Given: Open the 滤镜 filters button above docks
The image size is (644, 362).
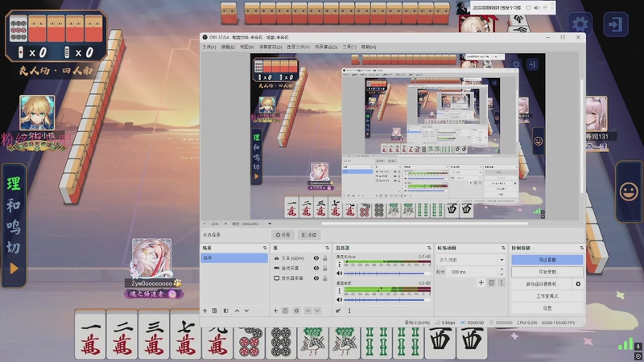Looking at the screenshot, I should 309,235.
